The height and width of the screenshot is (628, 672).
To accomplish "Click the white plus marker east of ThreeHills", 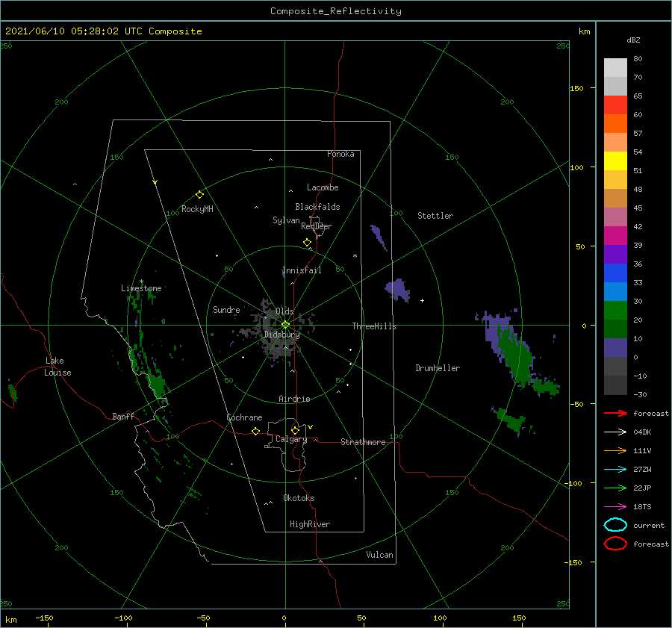I will coord(422,300).
